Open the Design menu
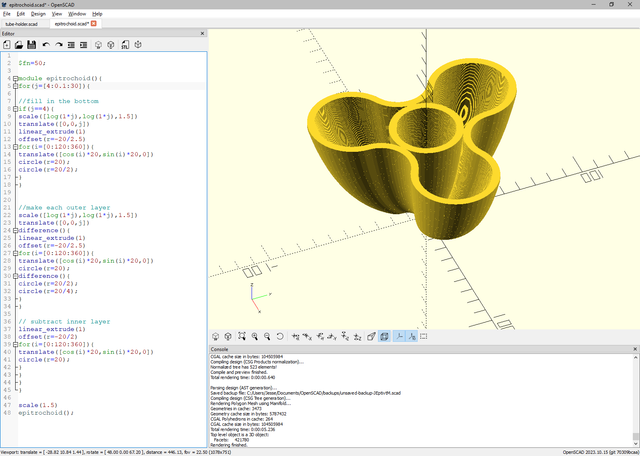The image size is (640, 456). pos(38,14)
